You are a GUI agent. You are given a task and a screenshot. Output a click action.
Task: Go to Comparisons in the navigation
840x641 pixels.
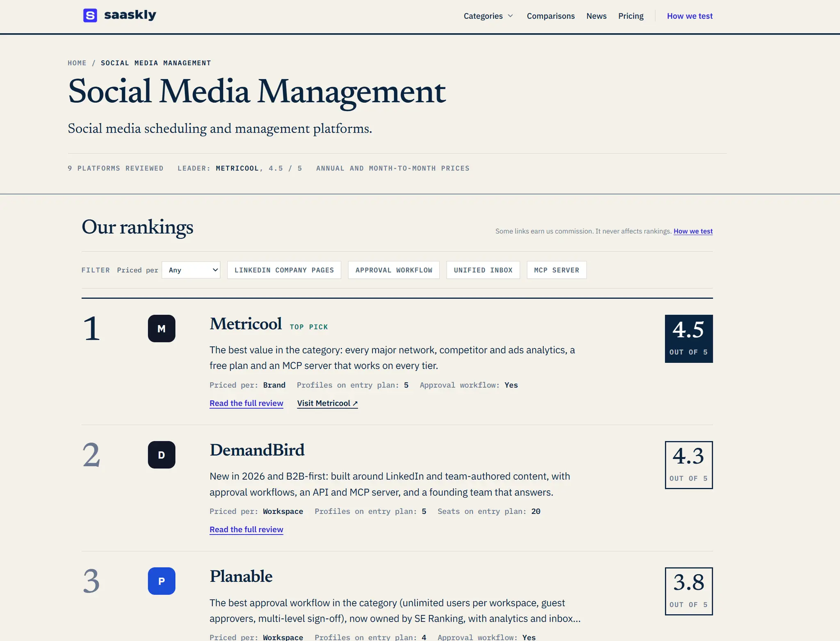(551, 16)
